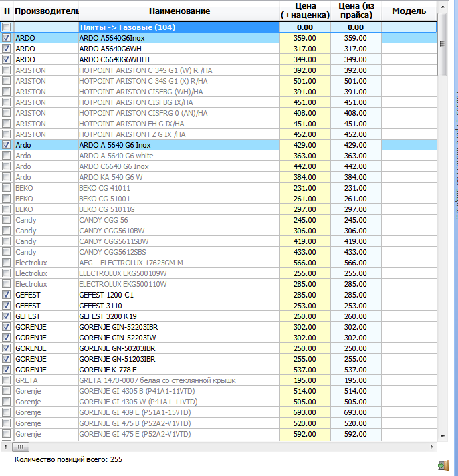This screenshot has height=476, width=458.
Task: Click the 537.00 price-list cell
Action: pyautogui.click(x=356, y=370)
